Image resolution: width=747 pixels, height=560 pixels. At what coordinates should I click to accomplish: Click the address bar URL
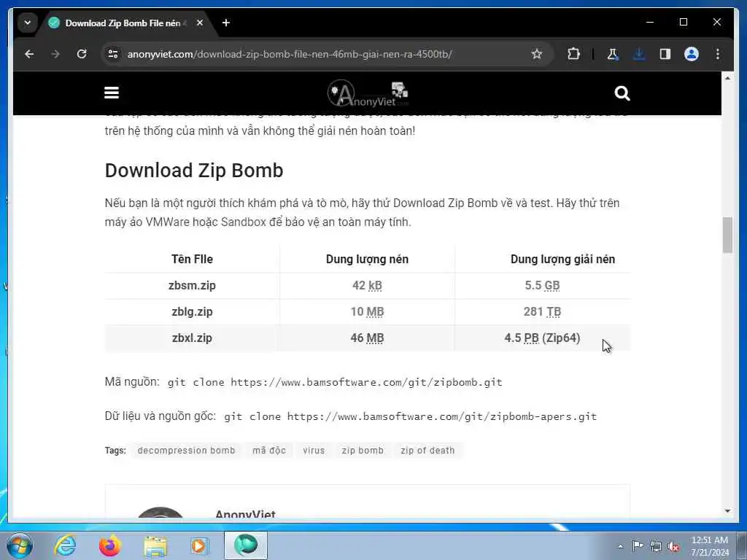pos(290,54)
